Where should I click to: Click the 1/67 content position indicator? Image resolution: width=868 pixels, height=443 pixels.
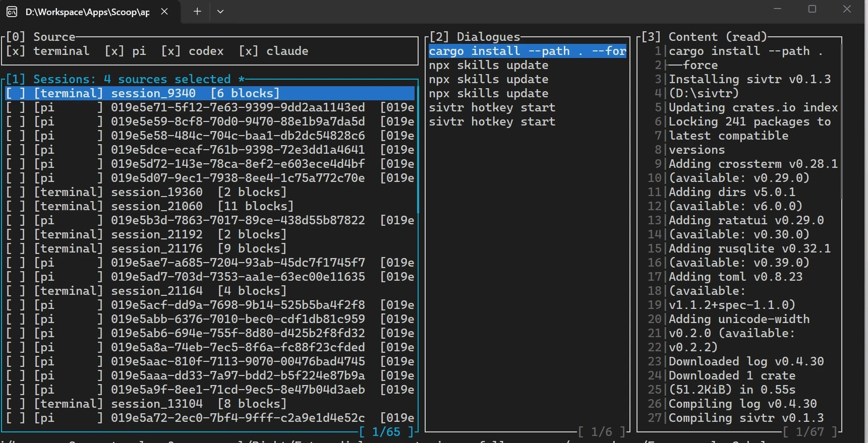click(x=809, y=432)
